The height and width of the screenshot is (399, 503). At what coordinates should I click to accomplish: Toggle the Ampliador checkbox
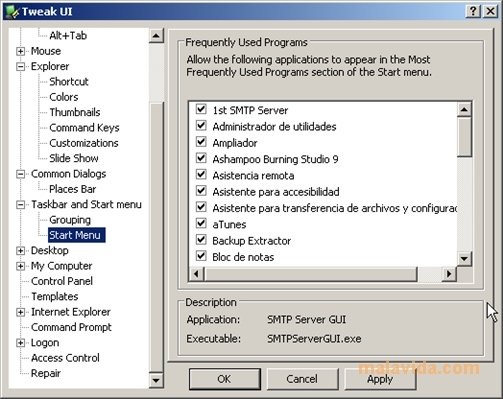pyautogui.click(x=201, y=142)
